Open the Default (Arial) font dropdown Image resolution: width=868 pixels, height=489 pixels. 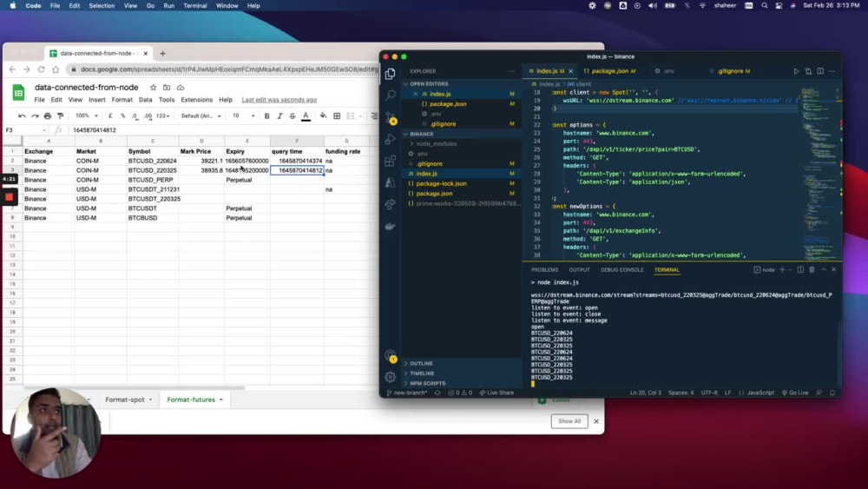201,116
